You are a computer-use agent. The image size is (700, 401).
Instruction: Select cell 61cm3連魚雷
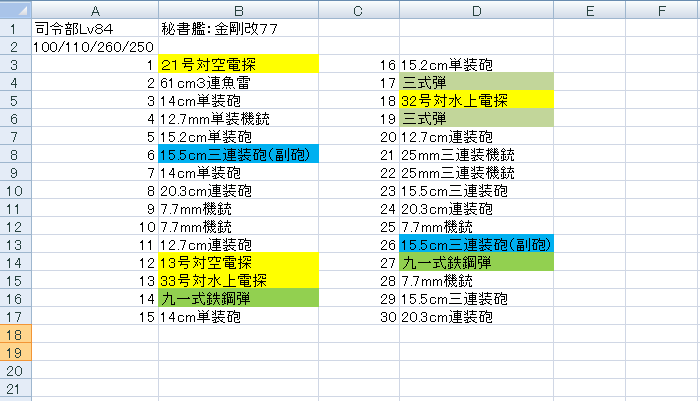[x=238, y=82]
